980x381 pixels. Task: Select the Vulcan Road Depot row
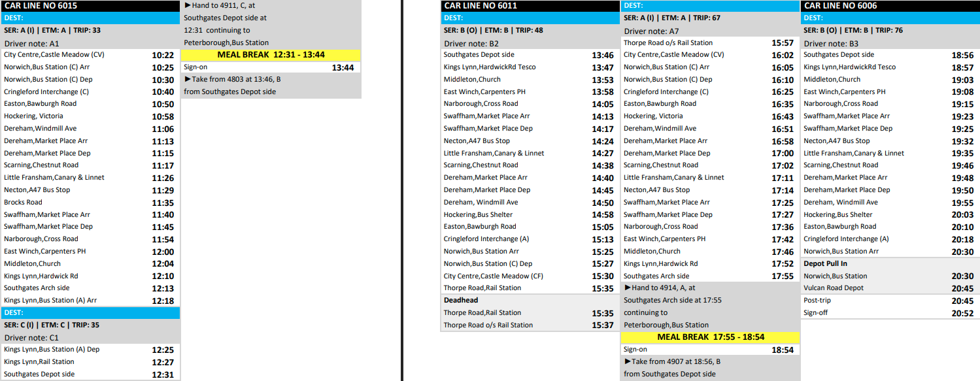pyautogui.click(x=890, y=288)
